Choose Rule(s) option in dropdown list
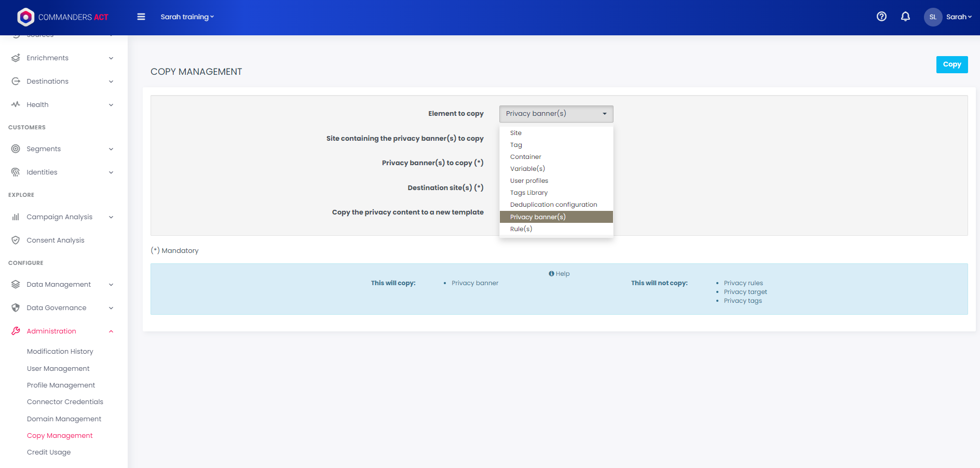This screenshot has height=468, width=980. [x=521, y=229]
